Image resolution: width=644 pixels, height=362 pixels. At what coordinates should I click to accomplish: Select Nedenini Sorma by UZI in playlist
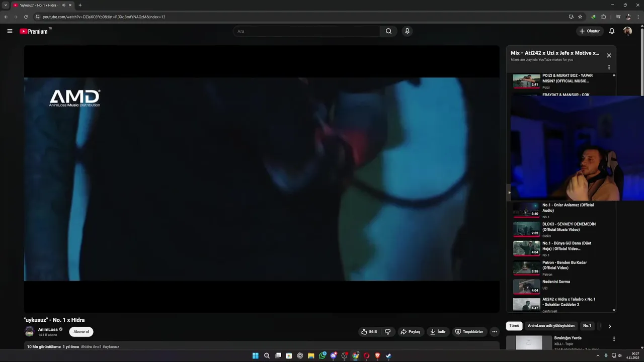561,287
